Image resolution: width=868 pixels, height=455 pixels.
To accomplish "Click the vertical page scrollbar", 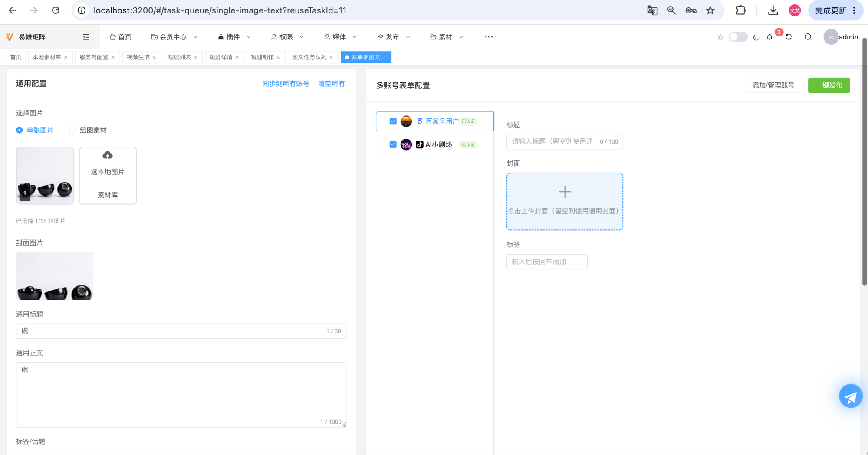I will coord(864,161).
